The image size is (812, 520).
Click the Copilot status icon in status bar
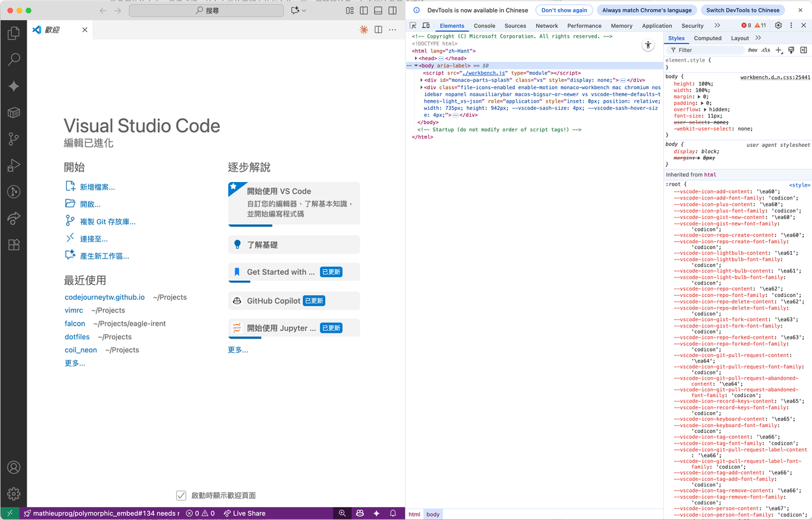pos(360,513)
